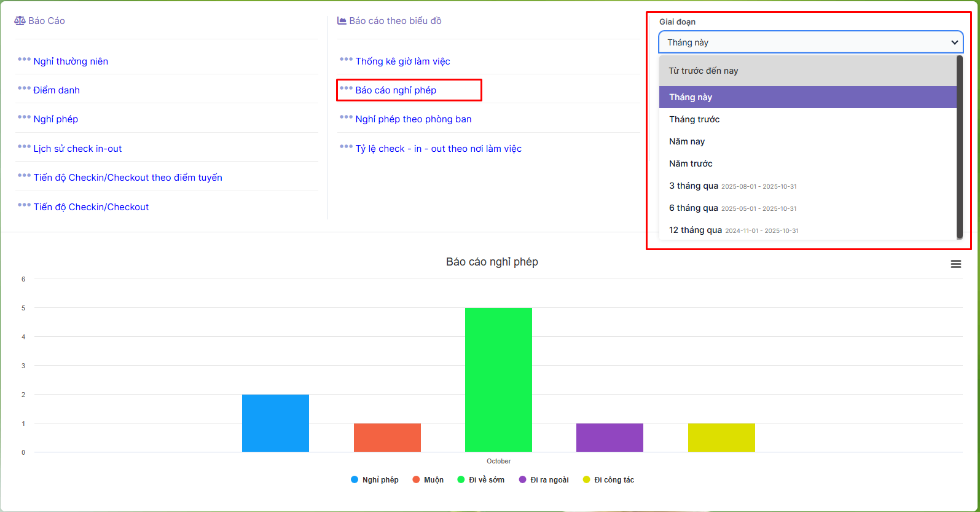Click the chart icon beside Báo cáo theo biểu đồ

(342, 21)
